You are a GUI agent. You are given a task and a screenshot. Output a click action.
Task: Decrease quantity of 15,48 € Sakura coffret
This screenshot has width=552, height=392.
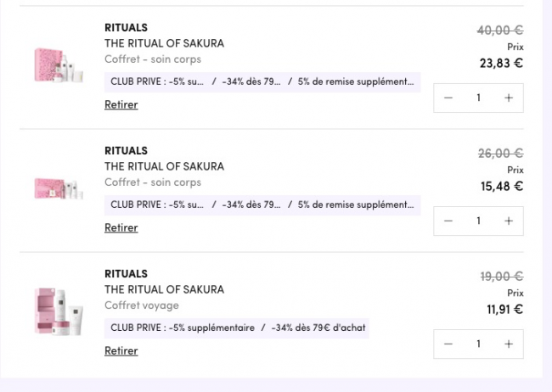pyautogui.click(x=448, y=221)
